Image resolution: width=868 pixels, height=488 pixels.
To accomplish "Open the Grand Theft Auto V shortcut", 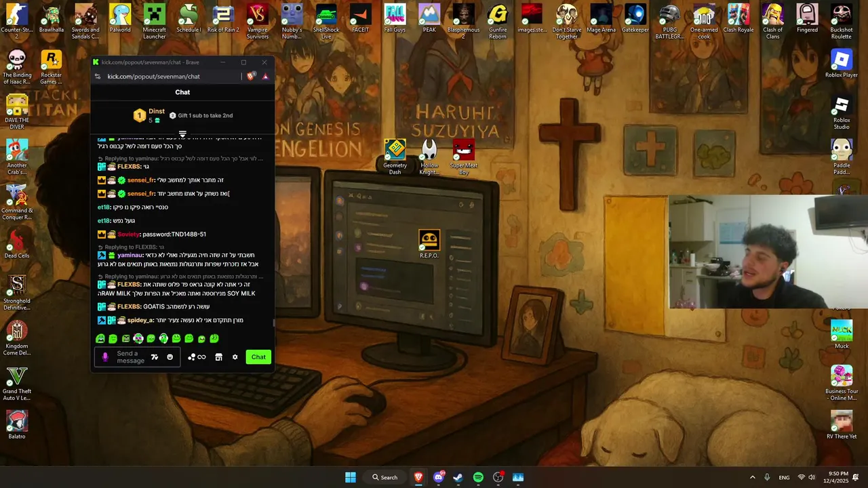I will click(17, 383).
